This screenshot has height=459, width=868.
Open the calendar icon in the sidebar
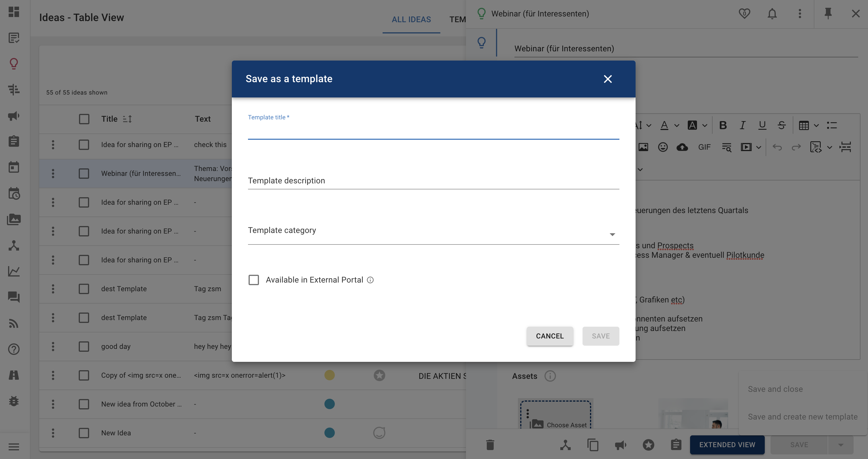[x=14, y=167]
